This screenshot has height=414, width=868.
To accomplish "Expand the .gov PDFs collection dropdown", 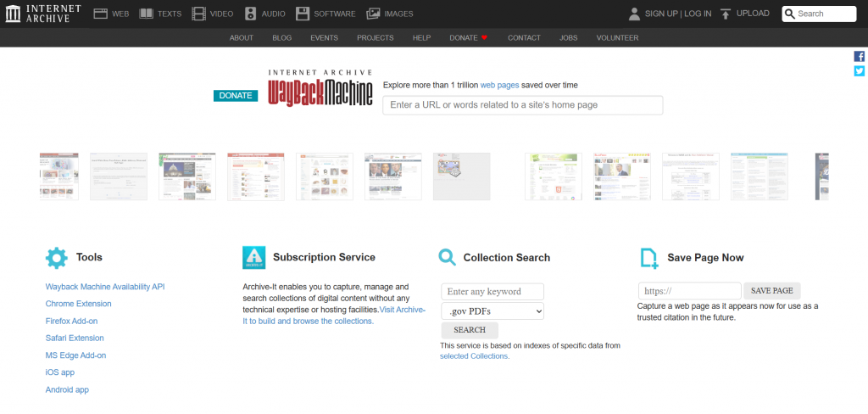I will tap(492, 311).
